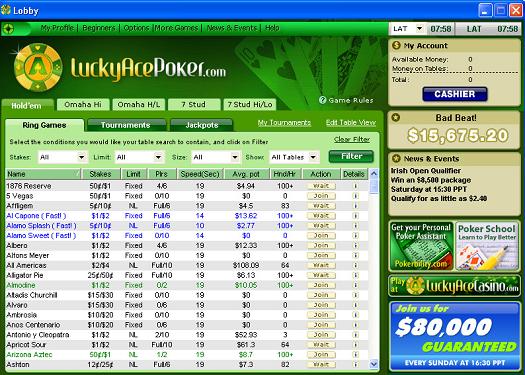Open the LAT time zone dropdown
This screenshot has width=525, height=375.
408,29
